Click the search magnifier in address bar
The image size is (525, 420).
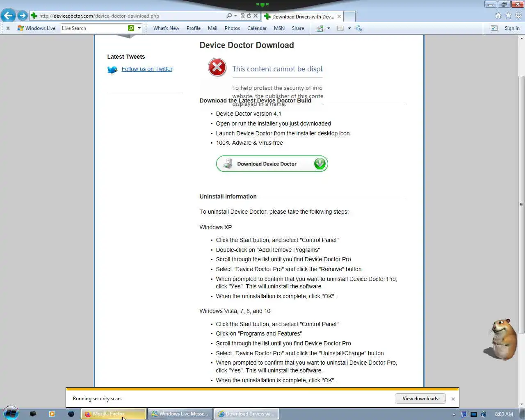click(229, 16)
